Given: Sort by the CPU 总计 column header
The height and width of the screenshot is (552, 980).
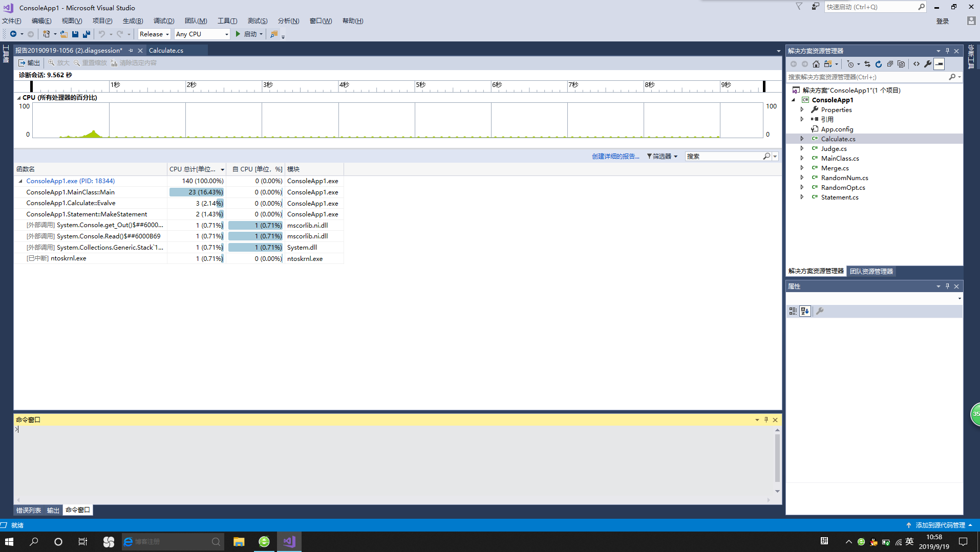Looking at the screenshot, I should 197,169.
